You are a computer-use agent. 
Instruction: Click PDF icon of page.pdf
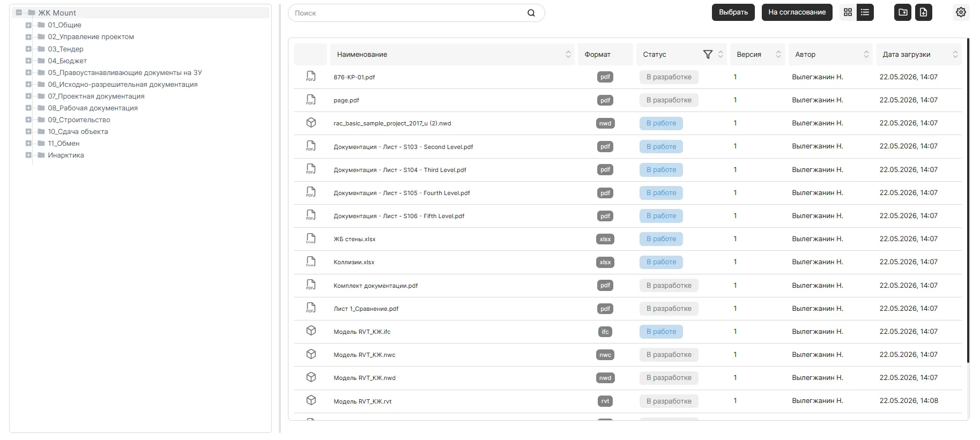tap(310, 100)
